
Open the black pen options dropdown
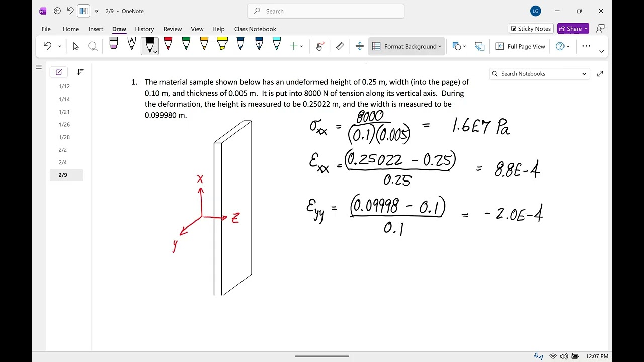click(155, 51)
